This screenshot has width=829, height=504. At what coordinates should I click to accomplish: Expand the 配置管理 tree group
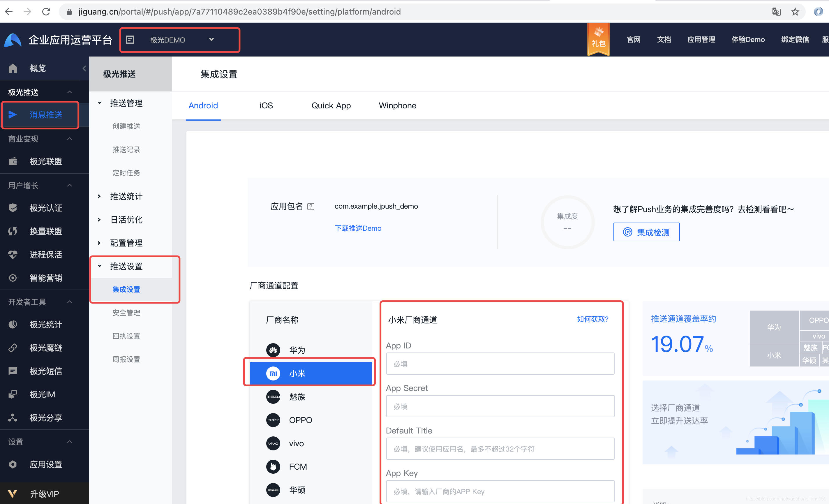99,243
